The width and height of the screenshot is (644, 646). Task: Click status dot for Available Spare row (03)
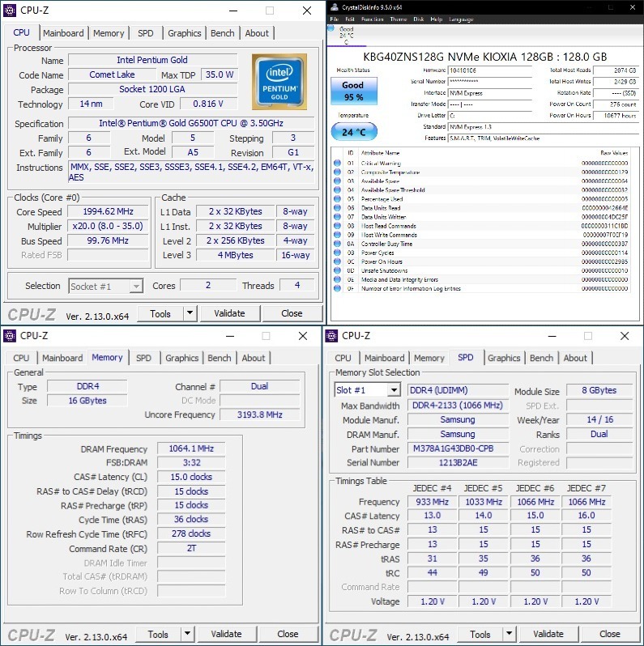(337, 181)
